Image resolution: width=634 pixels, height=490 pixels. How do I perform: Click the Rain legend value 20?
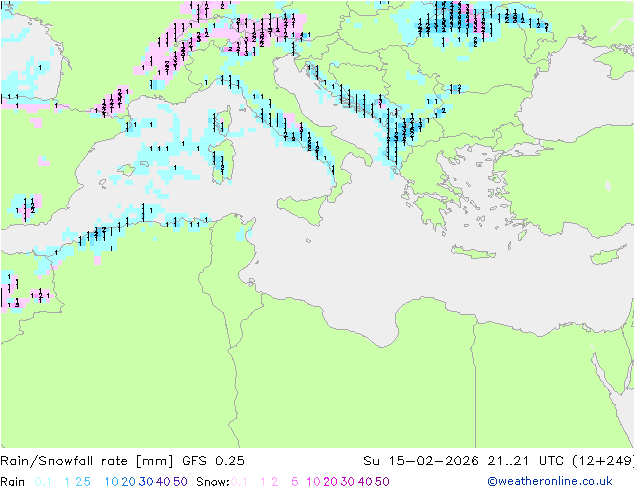point(129,482)
